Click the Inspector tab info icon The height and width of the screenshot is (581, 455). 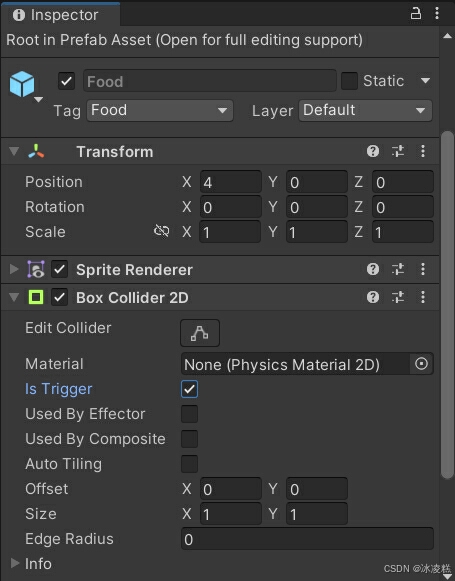[x=19, y=15]
